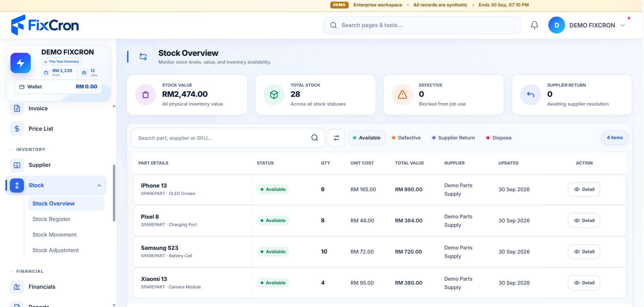Screen dimensions: 644x307
Task: Open Supplier from the sidebar icon
Action: click(x=17, y=165)
